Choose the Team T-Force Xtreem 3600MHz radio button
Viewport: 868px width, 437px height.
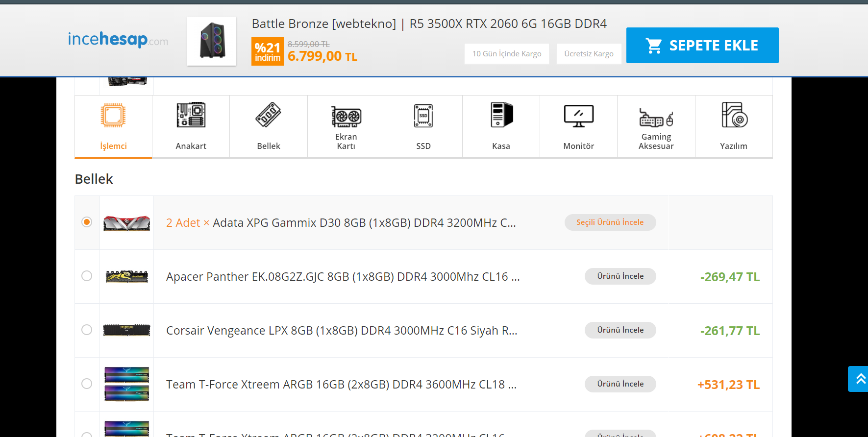pyautogui.click(x=87, y=384)
